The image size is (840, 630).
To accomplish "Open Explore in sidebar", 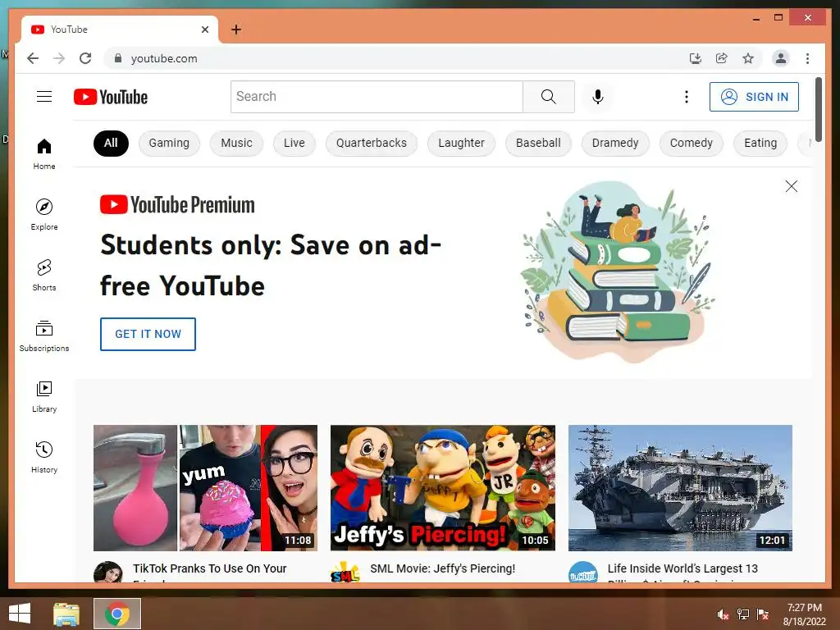I will click(44, 214).
